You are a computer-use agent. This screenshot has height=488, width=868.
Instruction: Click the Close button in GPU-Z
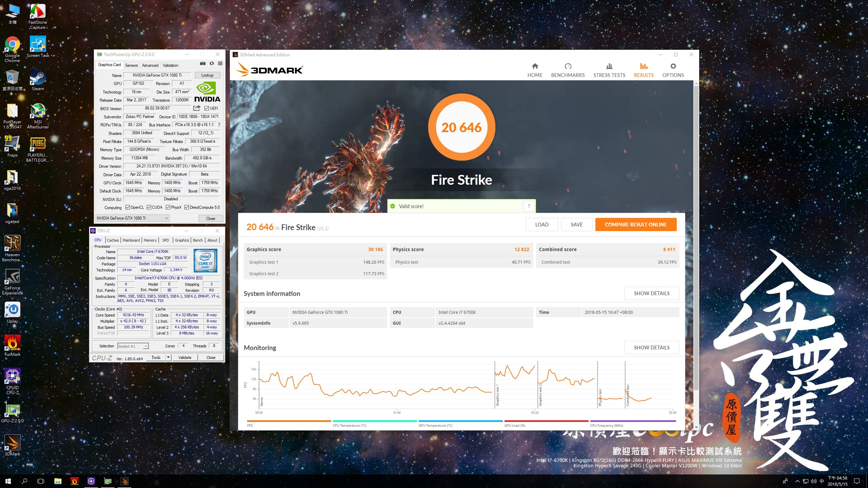tap(211, 218)
